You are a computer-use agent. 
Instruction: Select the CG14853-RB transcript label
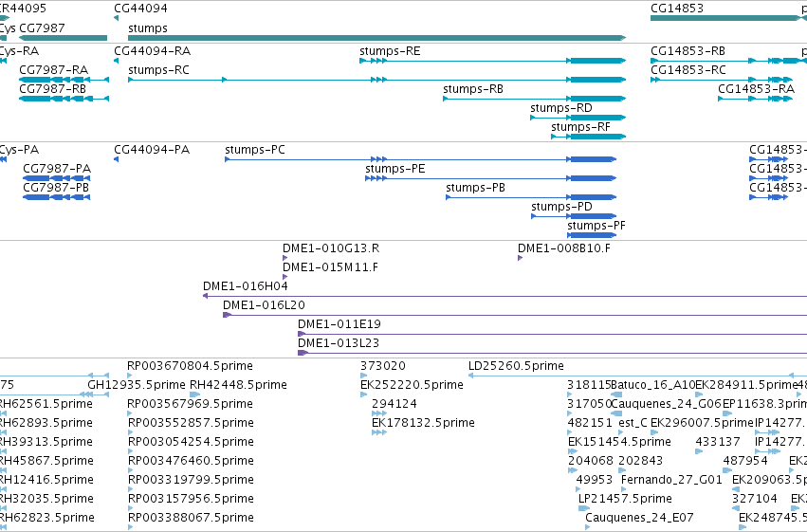pos(688,51)
